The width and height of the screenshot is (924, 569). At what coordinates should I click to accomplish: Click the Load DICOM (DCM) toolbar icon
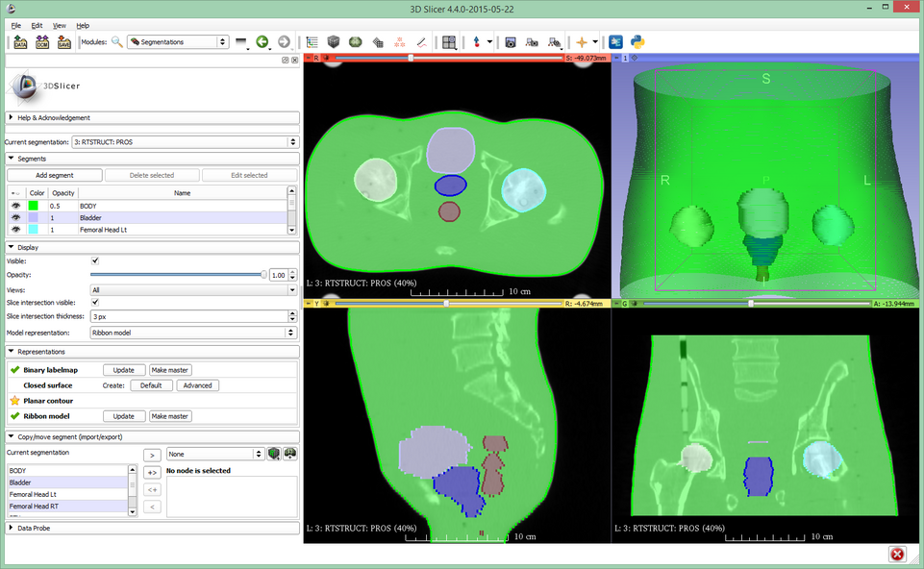click(42, 42)
